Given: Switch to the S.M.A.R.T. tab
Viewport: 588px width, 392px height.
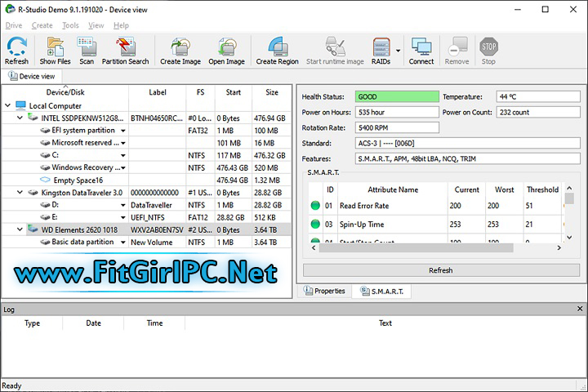Looking at the screenshot, I should tap(381, 292).
